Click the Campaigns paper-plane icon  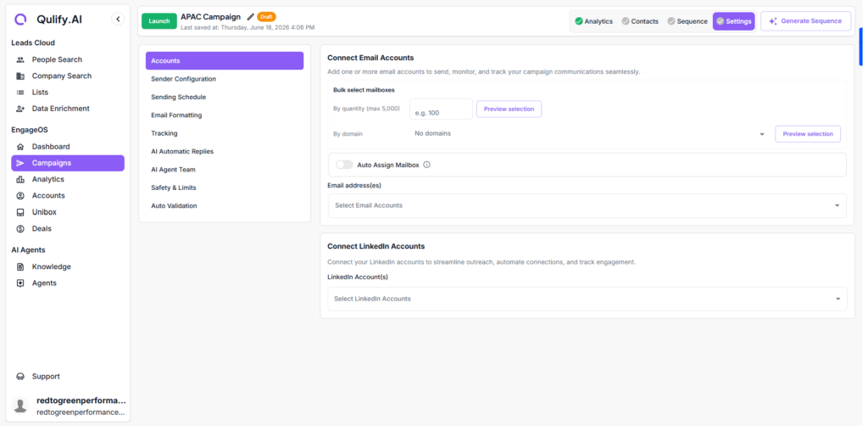pyautogui.click(x=20, y=163)
